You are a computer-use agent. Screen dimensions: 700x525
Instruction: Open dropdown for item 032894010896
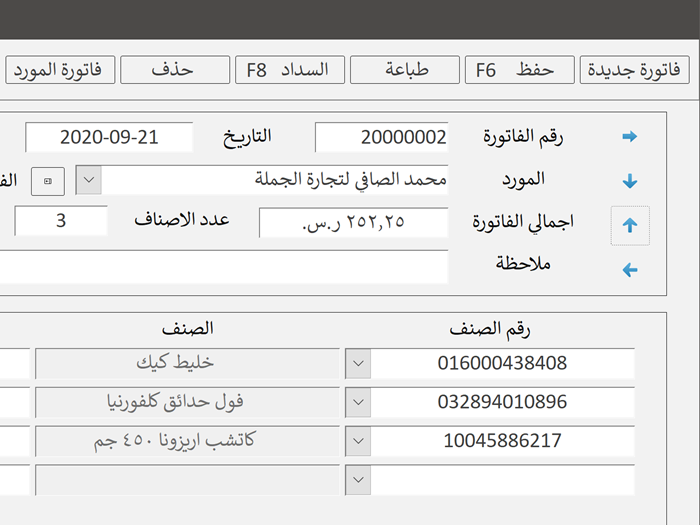point(358,402)
